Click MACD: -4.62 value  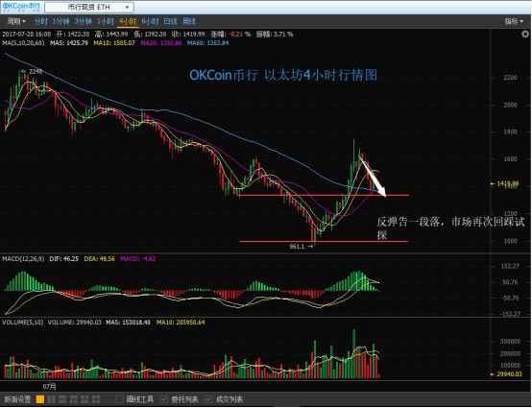138,259
